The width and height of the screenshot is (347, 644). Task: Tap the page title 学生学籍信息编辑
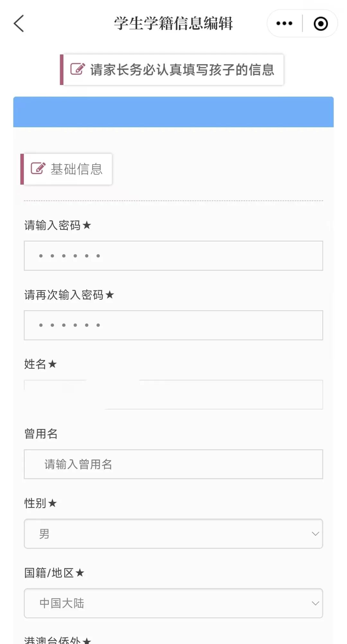click(173, 23)
